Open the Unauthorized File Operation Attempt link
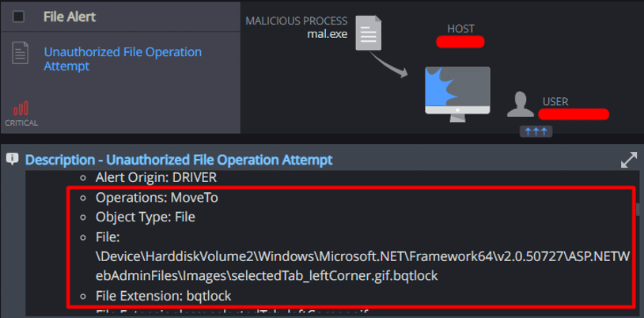 pos(123,59)
